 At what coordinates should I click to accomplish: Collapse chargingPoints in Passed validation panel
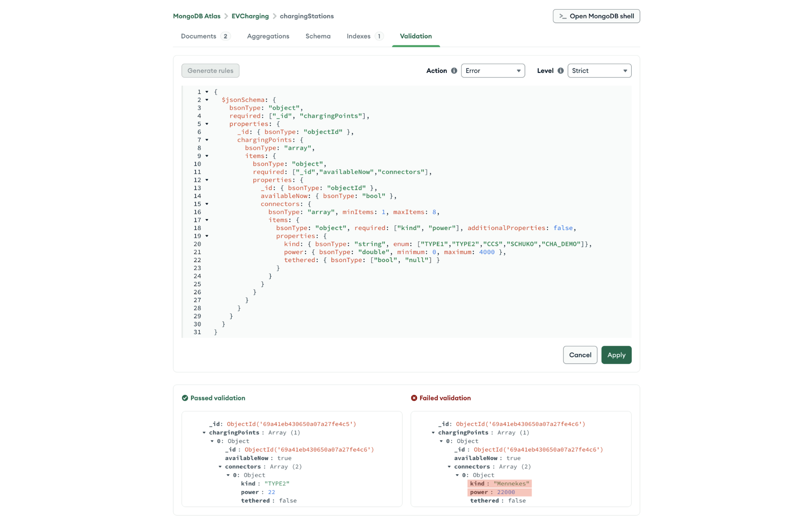point(204,432)
